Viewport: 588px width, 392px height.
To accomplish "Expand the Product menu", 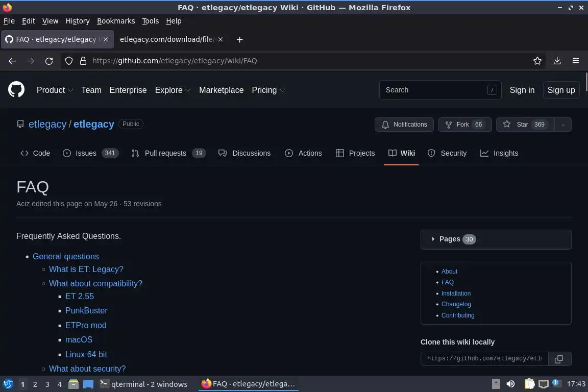I will coord(55,90).
